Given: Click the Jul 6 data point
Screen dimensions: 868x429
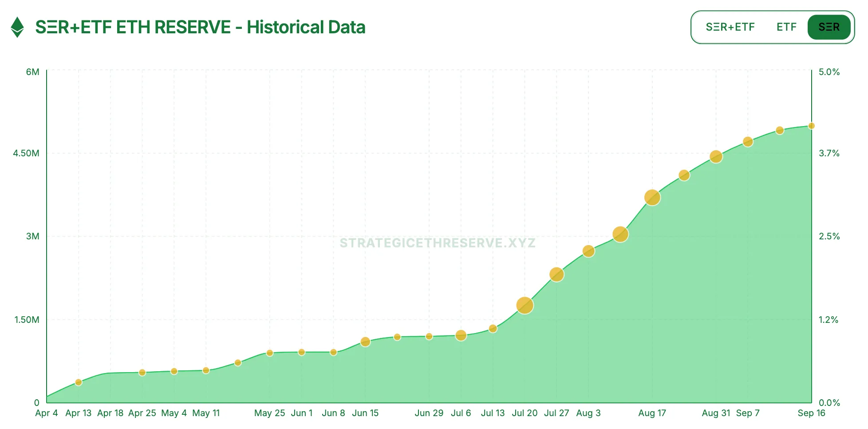Looking at the screenshot, I should [x=461, y=335].
